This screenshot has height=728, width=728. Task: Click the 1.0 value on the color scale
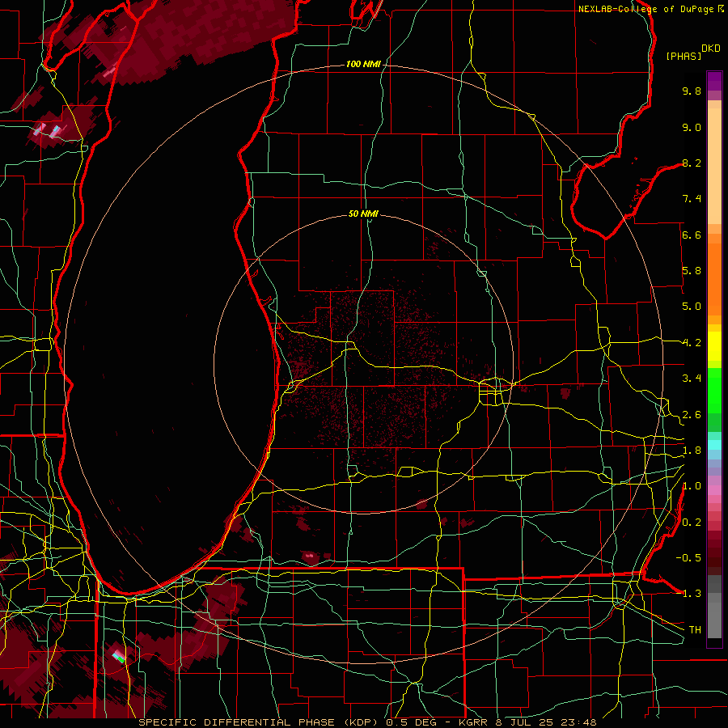[x=692, y=486]
